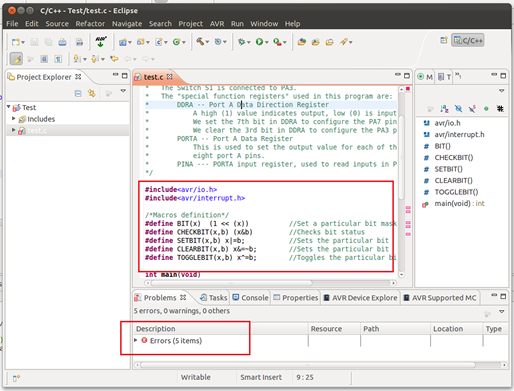The width and height of the screenshot is (514, 391).
Task: Toggle Block Selection mode button
Action: (x=44, y=59)
